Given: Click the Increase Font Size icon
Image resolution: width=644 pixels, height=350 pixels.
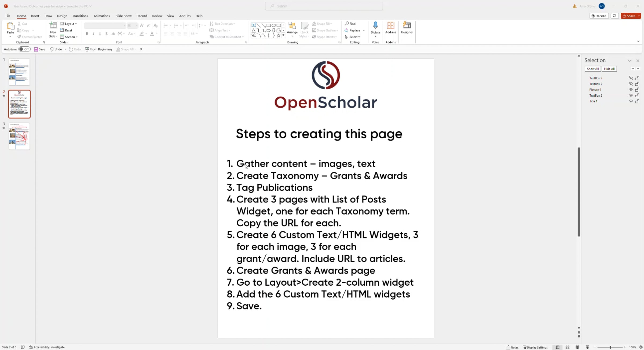Looking at the screenshot, I should 142,25.
